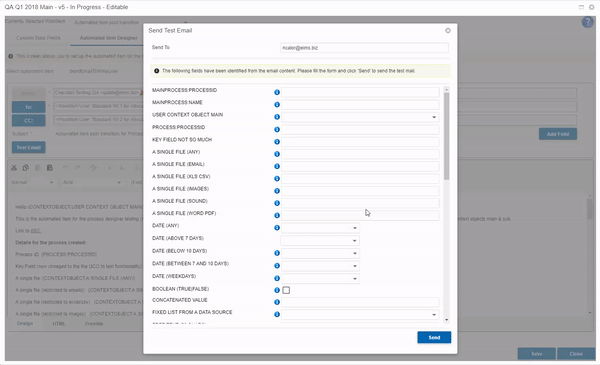
Task: Click the Send button
Action: (434, 337)
